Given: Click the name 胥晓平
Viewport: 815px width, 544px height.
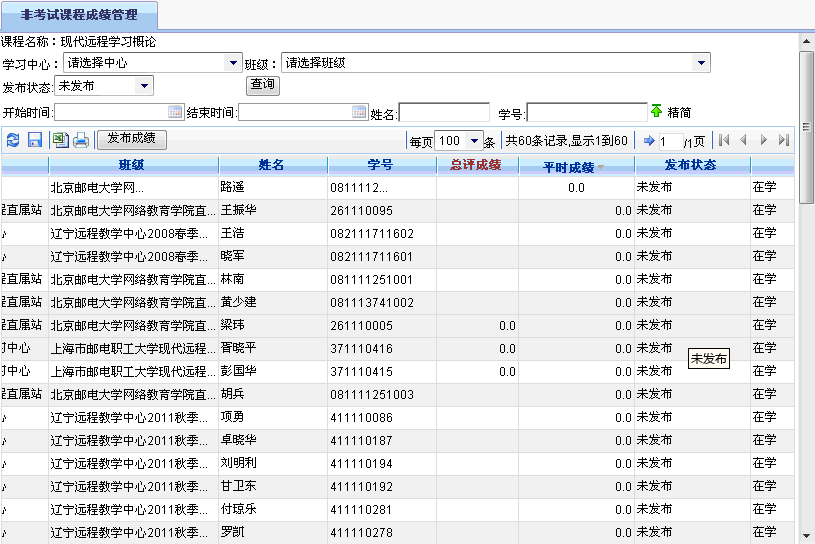Looking at the screenshot, I should click(239, 348).
